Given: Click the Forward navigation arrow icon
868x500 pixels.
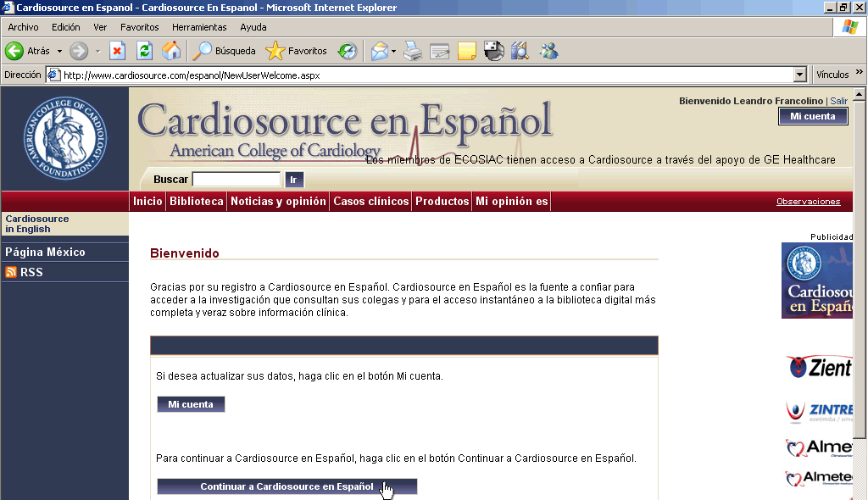Looking at the screenshot, I should [x=79, y=51].
